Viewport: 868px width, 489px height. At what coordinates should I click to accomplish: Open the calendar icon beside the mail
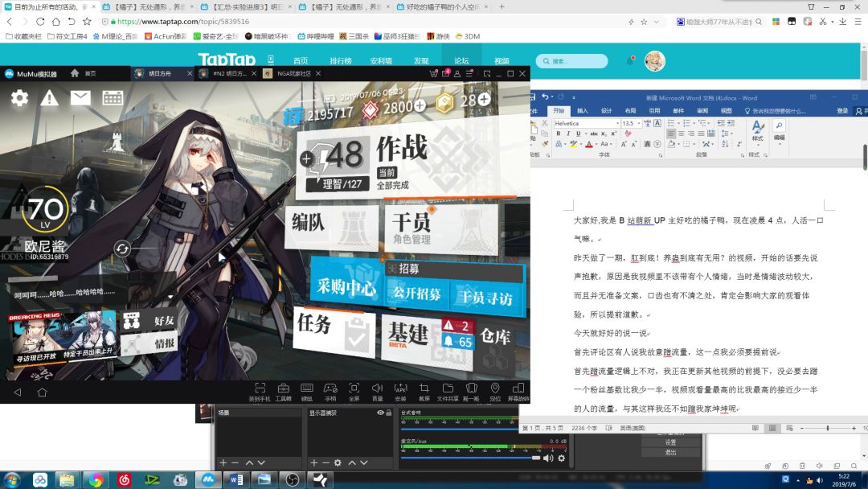tap(113, 98)
